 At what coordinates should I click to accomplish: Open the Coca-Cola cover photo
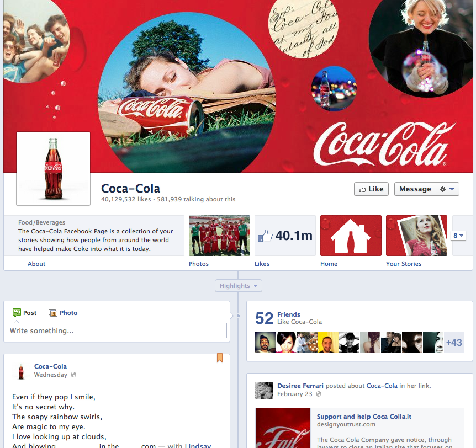point(238,86)
